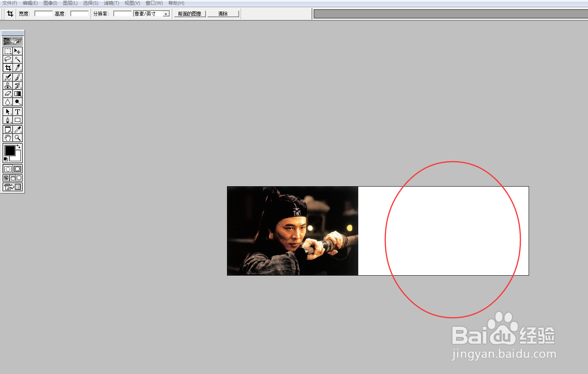The height and width of the screenshot is (374, 588).
Task: Select the Paintbrush tool
Action: 18,77
